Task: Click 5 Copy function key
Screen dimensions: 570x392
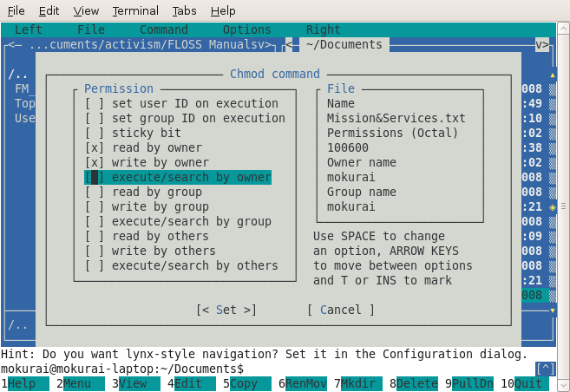Action: tap(247, 383)
